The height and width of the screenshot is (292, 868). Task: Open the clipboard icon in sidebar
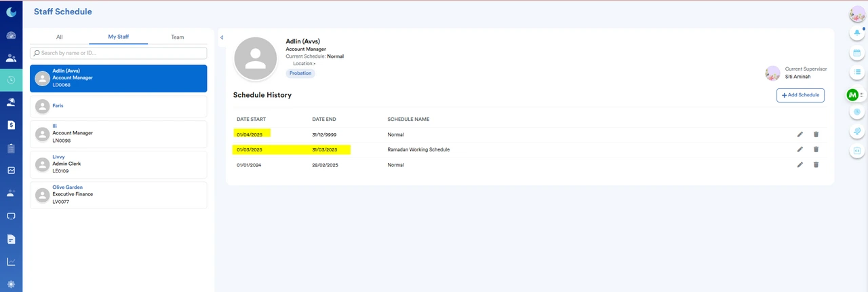(x=11, y=148)
